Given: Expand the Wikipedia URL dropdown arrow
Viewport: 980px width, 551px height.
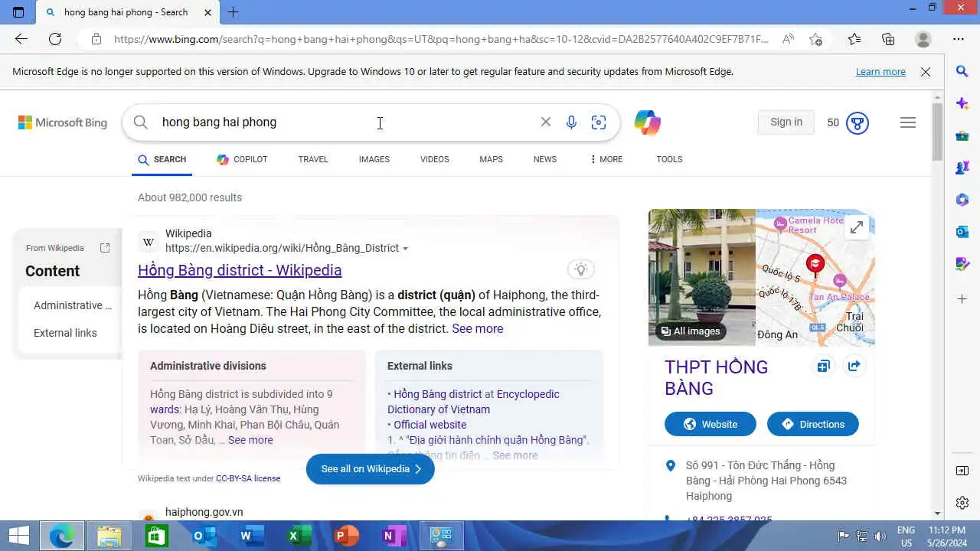Looking at the screenshot, I should 406,249.
